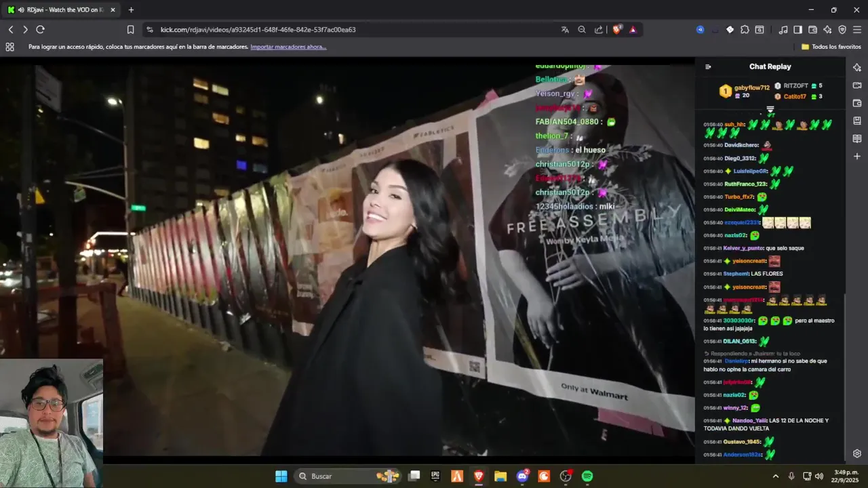Open the extensions puzzle menu
Screen dimensions: 868x488
click(x=745, y=29)
